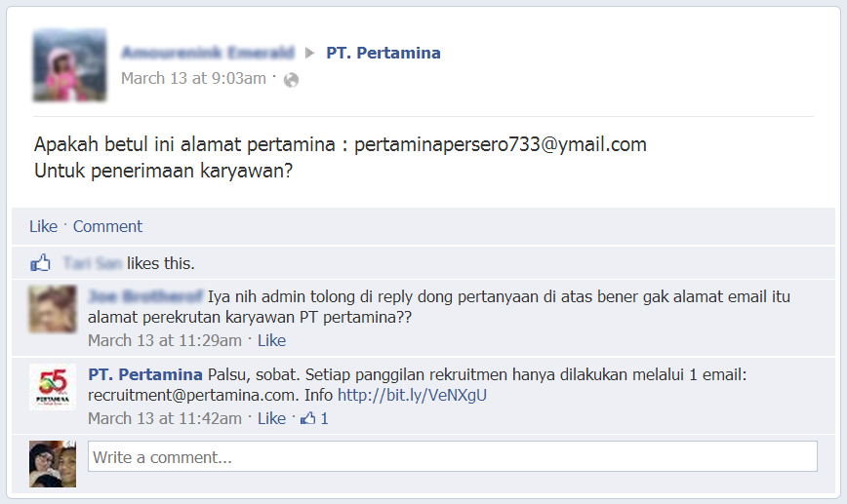Like PT. Pertamina's 11:42am reply
Image resolution: width=847 pixels, height=504 pixels.
pyautogui.click(x=271, y=418)
